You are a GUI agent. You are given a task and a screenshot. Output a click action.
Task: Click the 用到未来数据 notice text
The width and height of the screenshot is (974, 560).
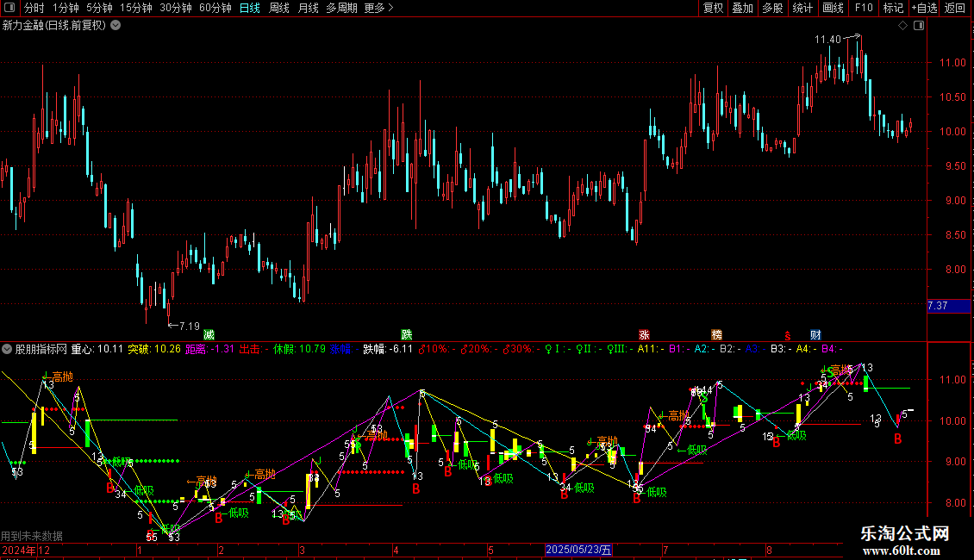32,536
